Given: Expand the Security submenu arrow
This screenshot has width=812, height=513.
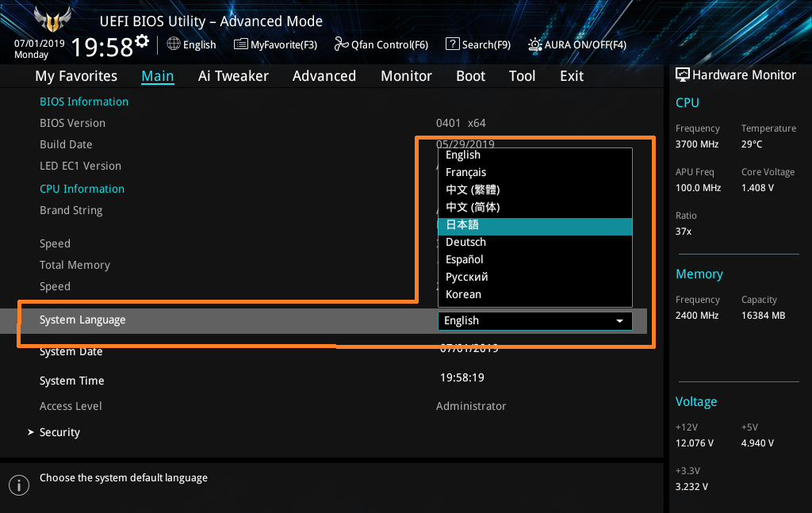Looking at the screenshot, I should 31,431.
